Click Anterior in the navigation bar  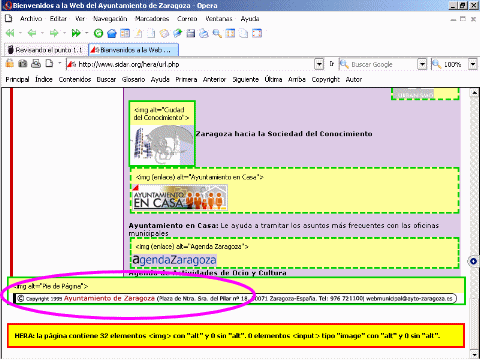pyautogui.click(x=214, y=79)
